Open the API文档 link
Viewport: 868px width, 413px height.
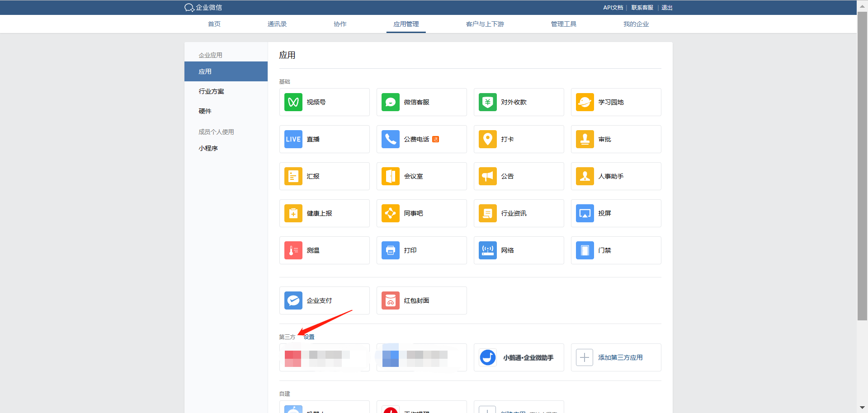(613, 8)
